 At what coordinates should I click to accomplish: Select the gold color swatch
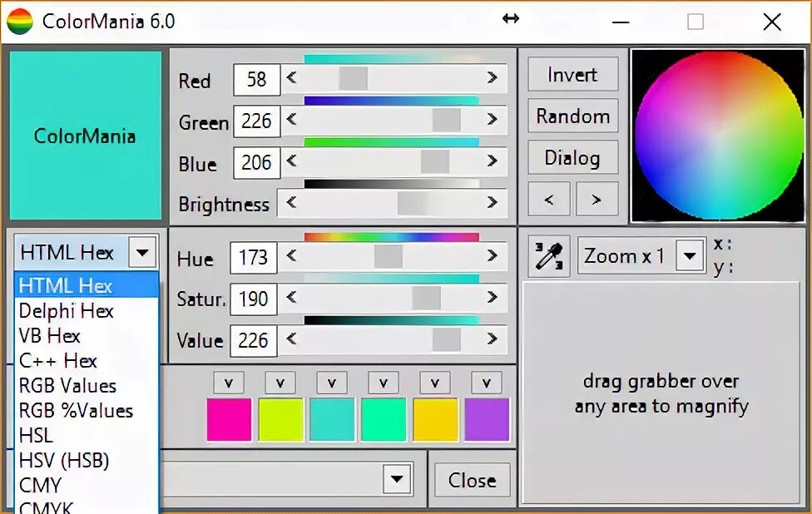(435, 419)
